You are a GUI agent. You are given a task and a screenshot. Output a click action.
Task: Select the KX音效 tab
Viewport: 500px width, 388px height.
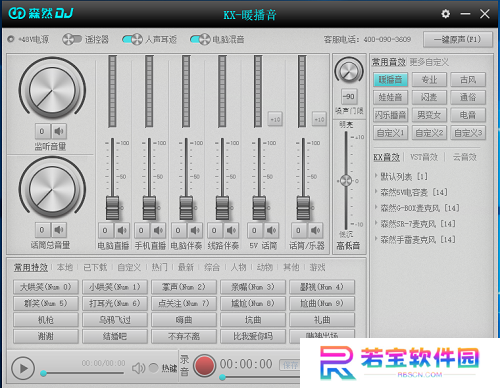(387, 157)
